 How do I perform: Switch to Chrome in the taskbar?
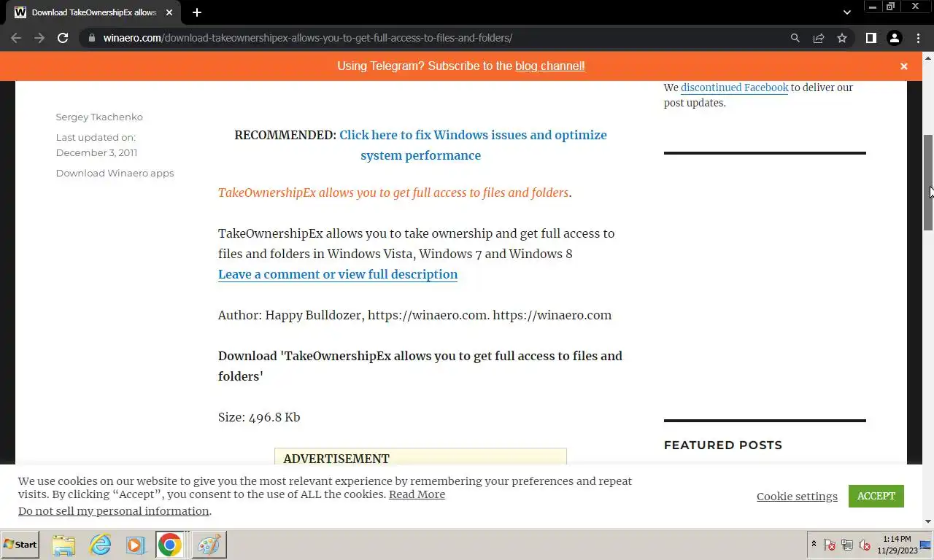(x=169, y=545)
